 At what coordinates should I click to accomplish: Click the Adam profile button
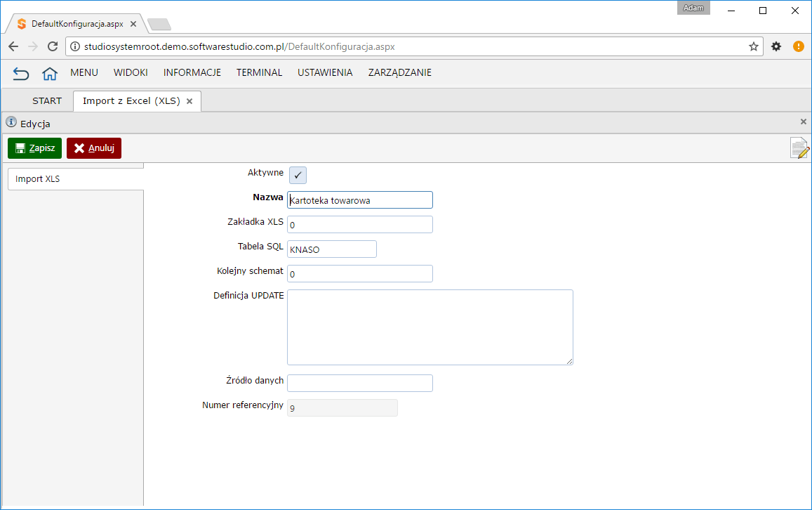pyautogui.click(x=693, y=8)
